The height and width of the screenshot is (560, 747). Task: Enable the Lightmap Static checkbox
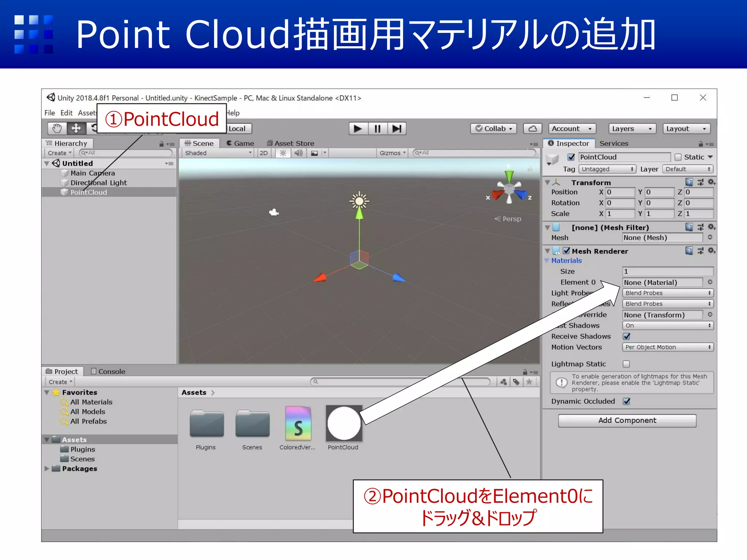(x=627, y=364)
